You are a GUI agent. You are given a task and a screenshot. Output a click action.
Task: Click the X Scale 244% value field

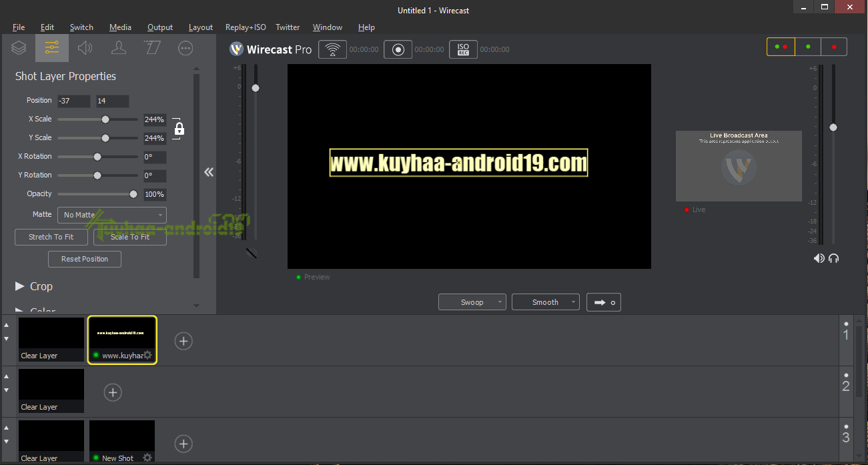click(x=155, y=119)
